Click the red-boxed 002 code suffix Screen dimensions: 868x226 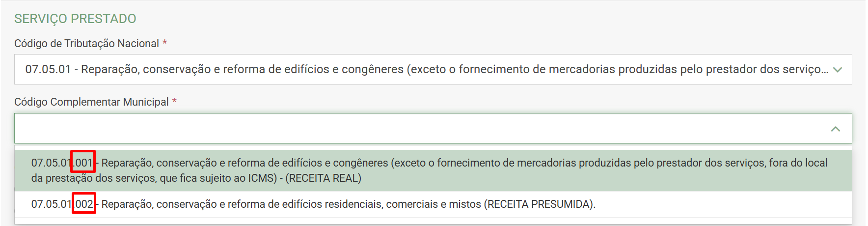pyautogui.click(x=84, y=204)
